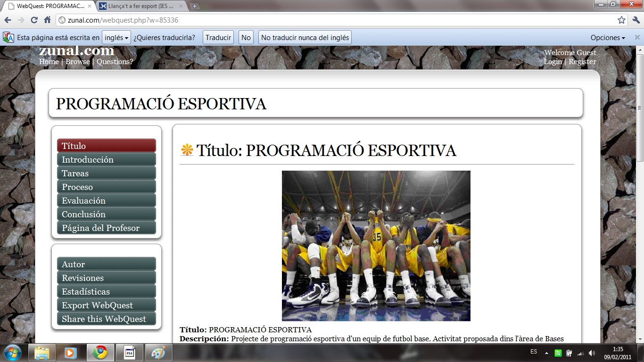The image size is (644, 362).
Task: Open Chrome wrench settings menu
Action: click(x=636, y=20)
